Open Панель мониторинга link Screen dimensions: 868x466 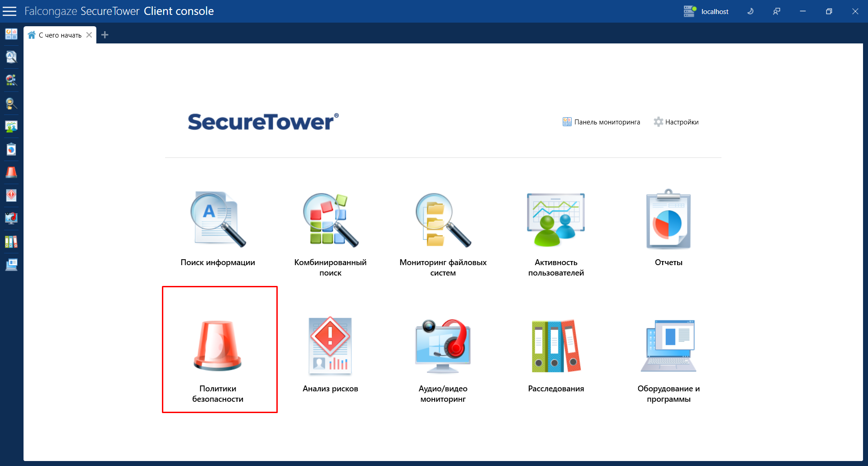click(601, 122)
